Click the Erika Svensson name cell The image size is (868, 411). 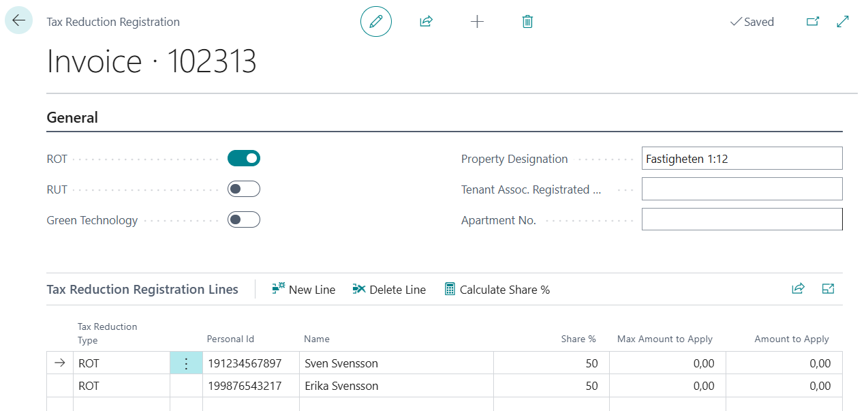397,386
